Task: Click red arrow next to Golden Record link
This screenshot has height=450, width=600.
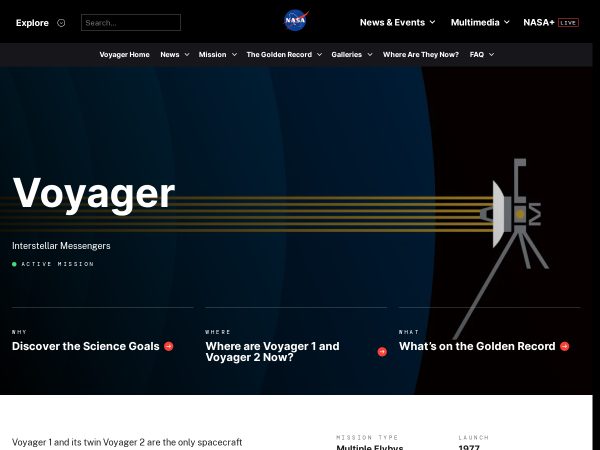Action: [x=564, y=346]
